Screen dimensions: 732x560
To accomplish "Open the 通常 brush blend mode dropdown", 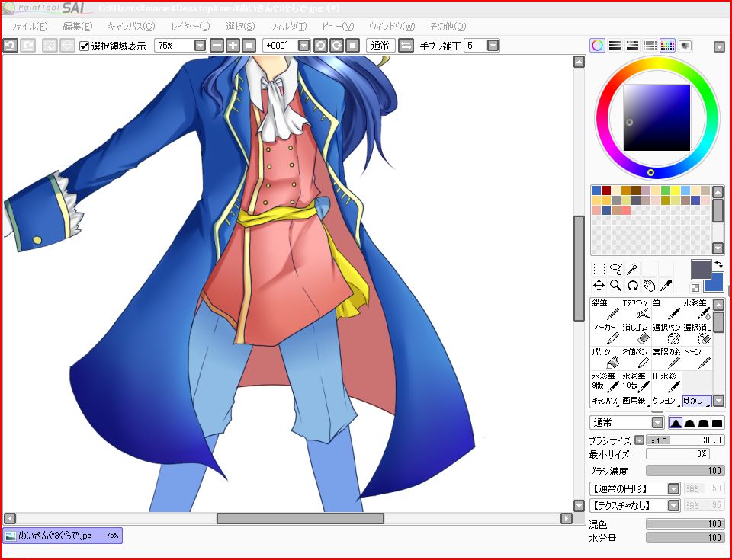I will pos(657,423).
